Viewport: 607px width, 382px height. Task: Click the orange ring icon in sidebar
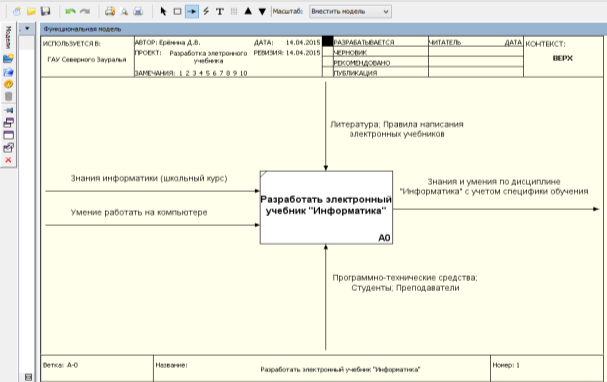pos(9,84)
